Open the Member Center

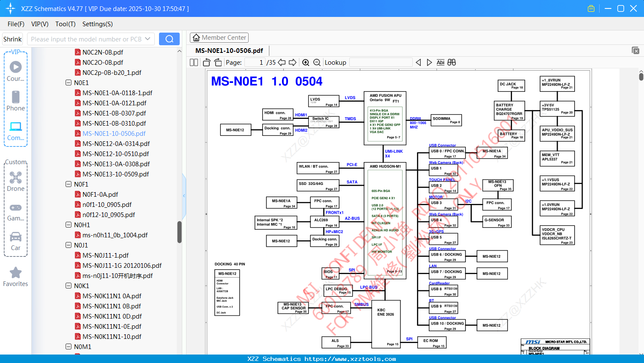pos(219,38)
